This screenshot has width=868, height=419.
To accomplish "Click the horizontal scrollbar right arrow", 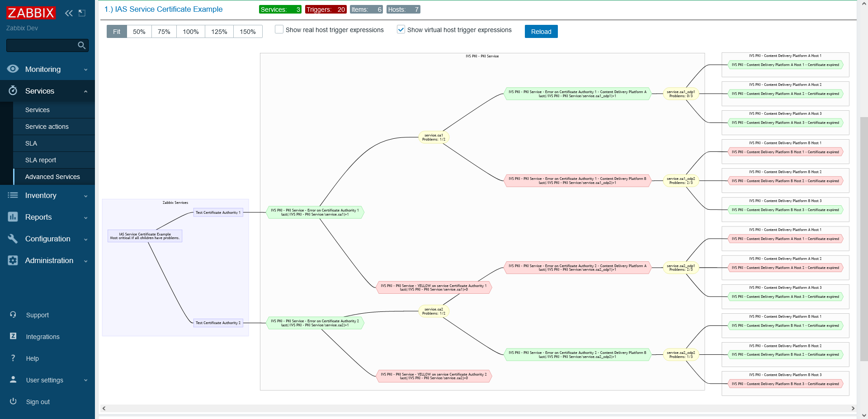I will (853, 408).
